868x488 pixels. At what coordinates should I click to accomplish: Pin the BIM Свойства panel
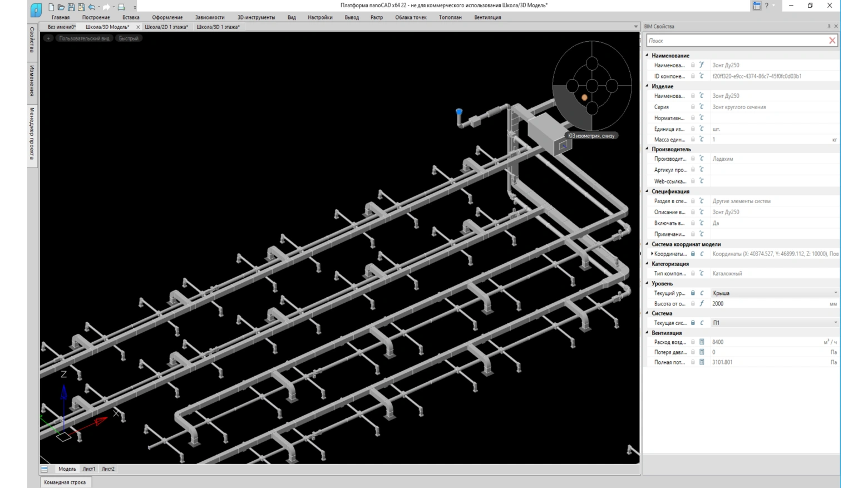828,26
